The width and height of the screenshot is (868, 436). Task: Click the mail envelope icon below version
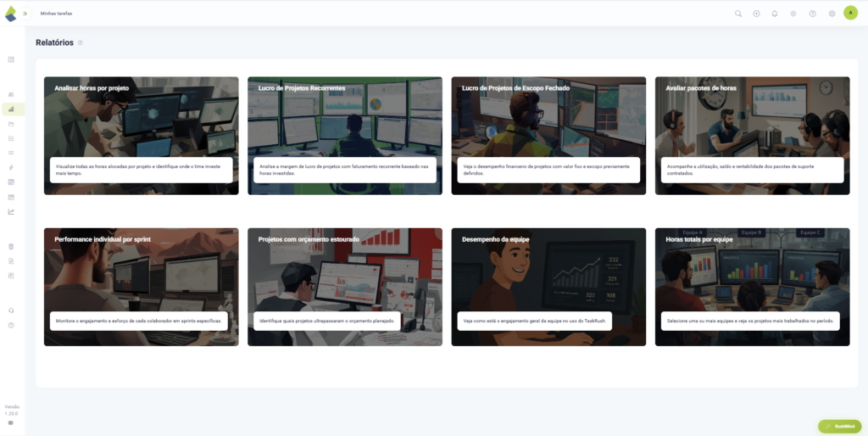point(10,422)
